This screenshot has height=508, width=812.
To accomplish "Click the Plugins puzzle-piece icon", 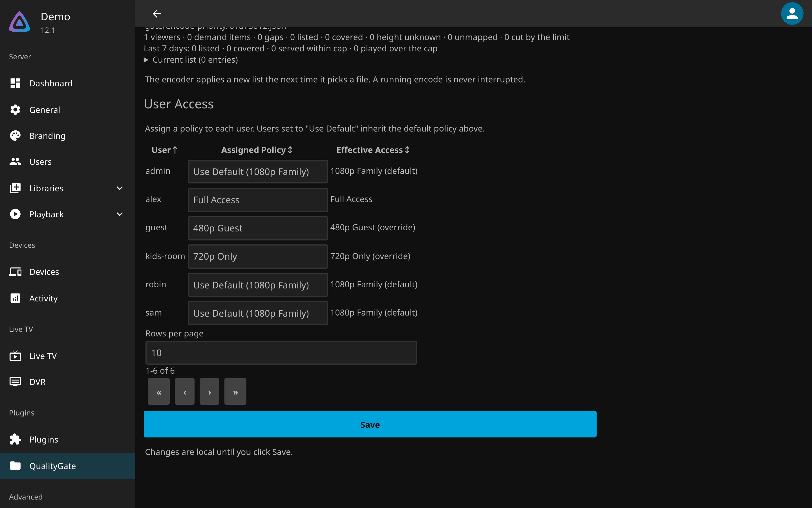I will 15,439.
